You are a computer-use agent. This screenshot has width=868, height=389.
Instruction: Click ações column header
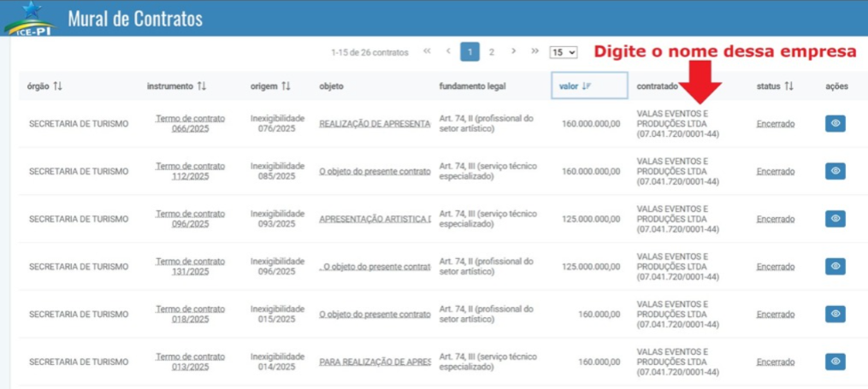tap(836, 86)
